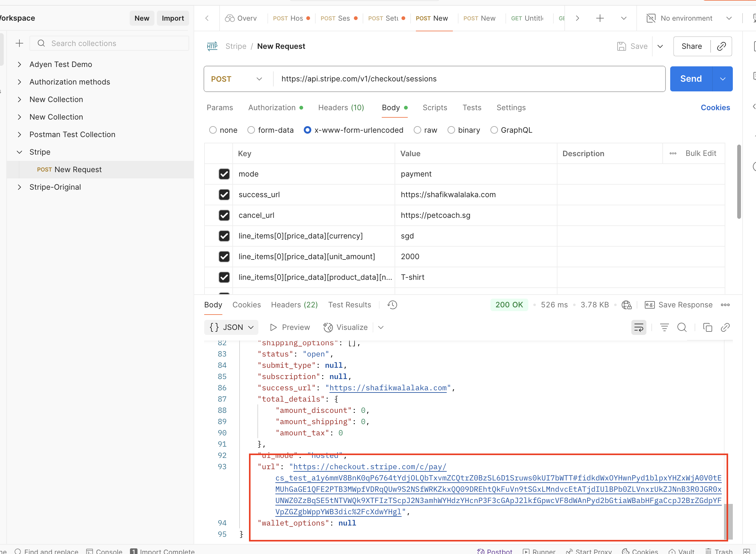The height and width of the screenshot is (554, 756).
Task: Switch to the Scripts tab
Action: [x=435, y=108]
